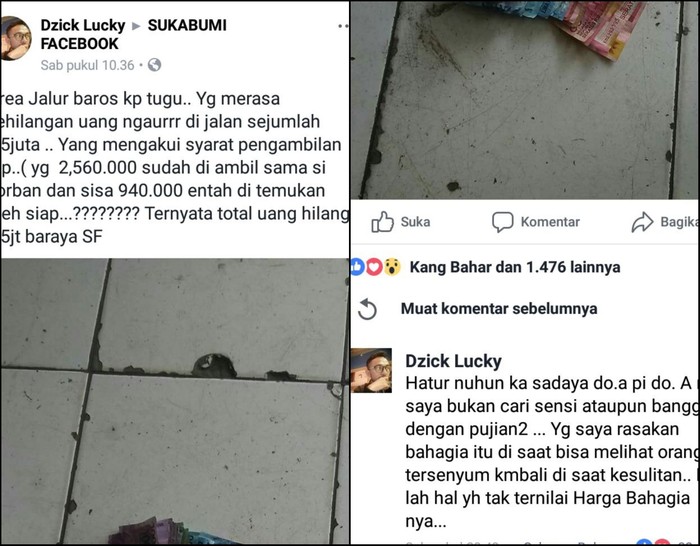Tap the Komentar speech bubble icon
This screenshot has height=546, width=700.
click(x=503, y=222)
